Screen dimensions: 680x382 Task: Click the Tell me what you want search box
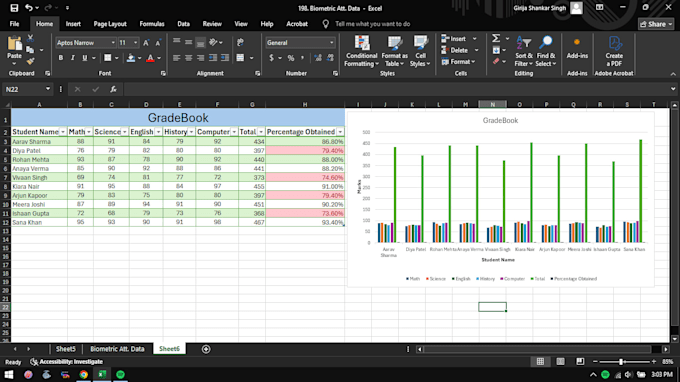373,24
